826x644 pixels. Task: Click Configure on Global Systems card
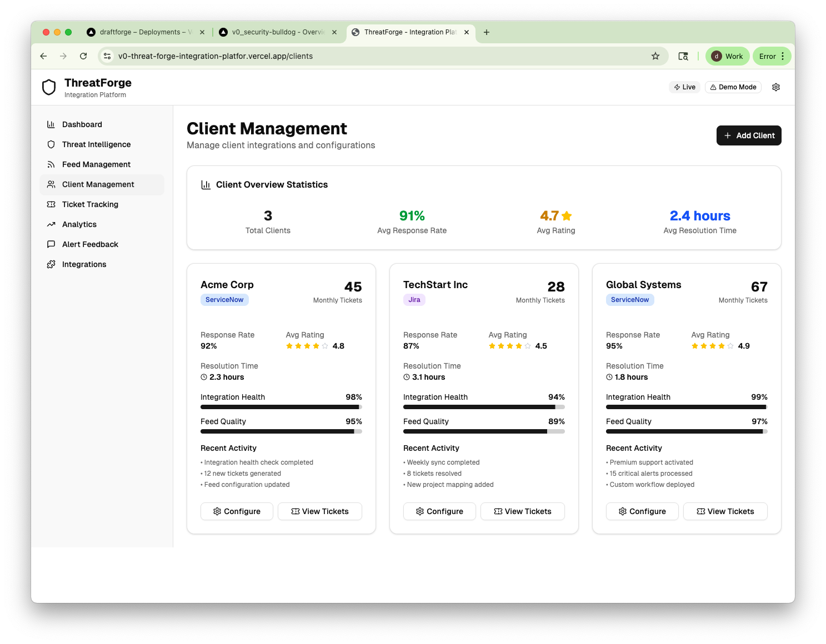point(642,511)
